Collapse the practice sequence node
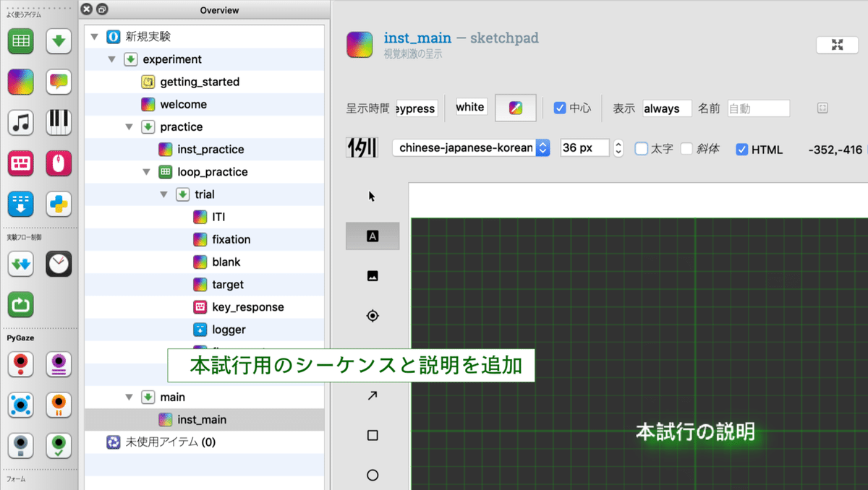868x490 pixels. (x=129, y=127)
